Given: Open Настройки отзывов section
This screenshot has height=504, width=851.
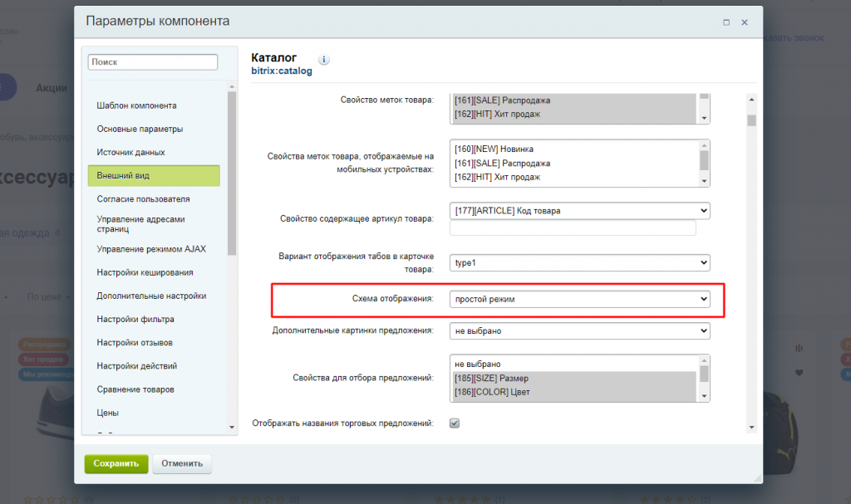Looking at the screenshot, I should pyautogui.click(x=135, y=342).
